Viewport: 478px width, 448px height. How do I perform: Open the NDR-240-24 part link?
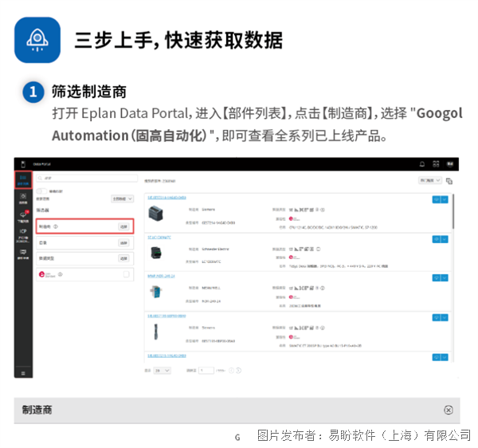coord(161,276)
